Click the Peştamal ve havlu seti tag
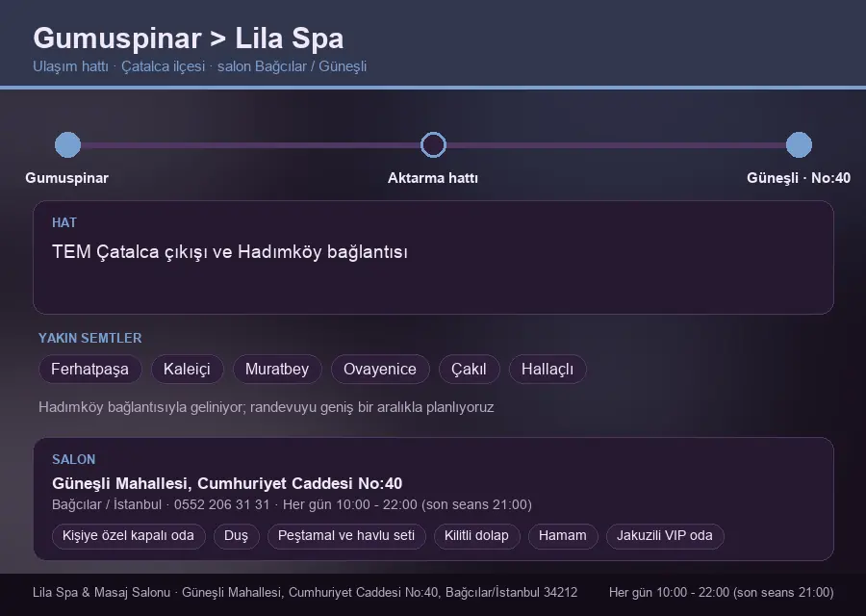This screenshot has height=616, width=866. coord(346,536)
